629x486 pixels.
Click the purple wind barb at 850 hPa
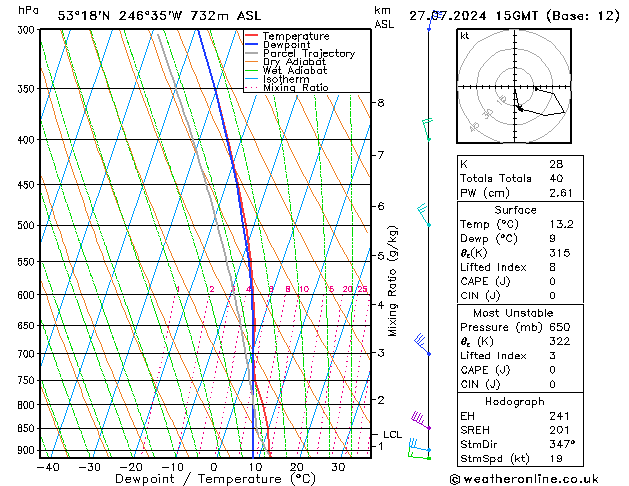421,420
